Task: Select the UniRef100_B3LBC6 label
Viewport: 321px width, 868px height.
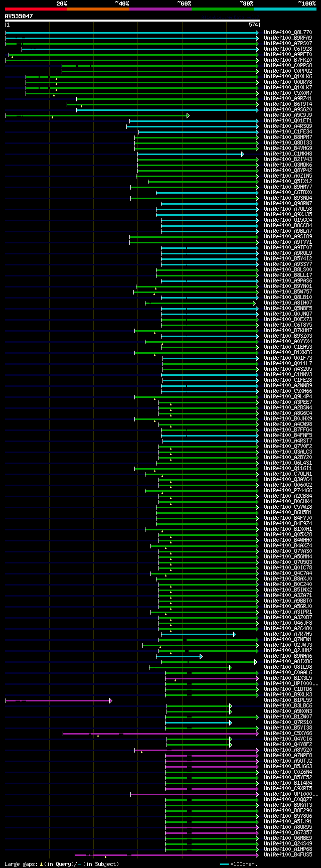Action: [x=288, y=706]
